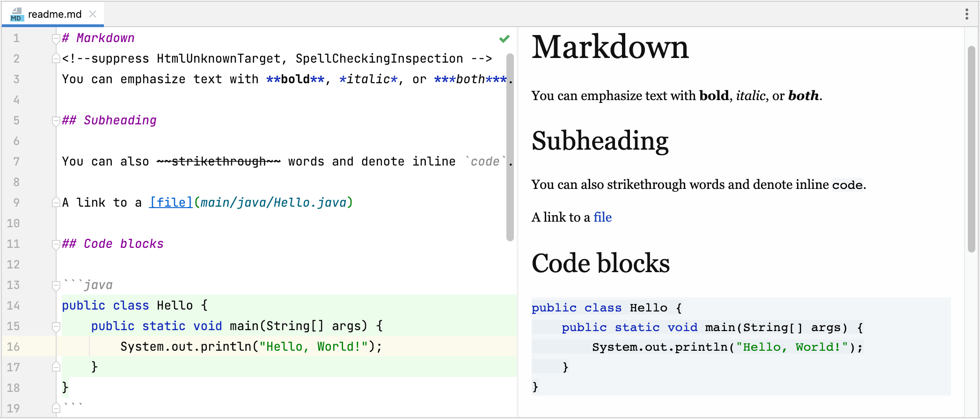Click the 'Subheading' heading in the preview
This screenshot has height=419, width=980.
point(600,141)
